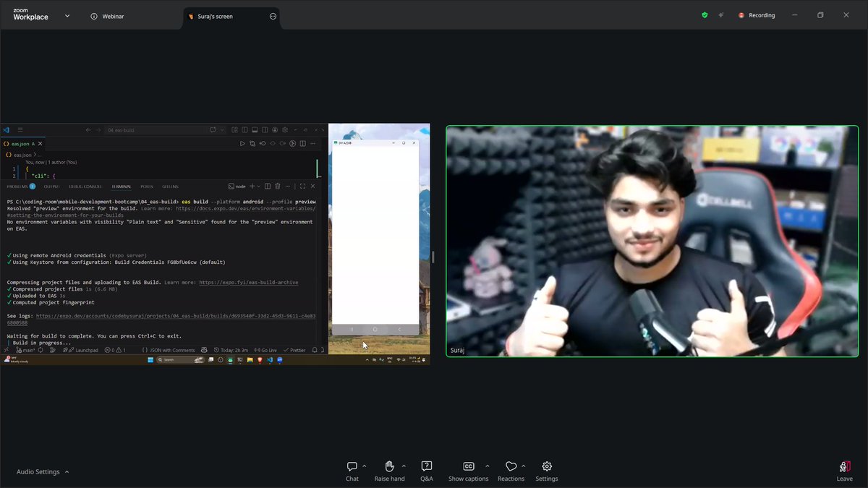
Task: Switch to the DEBUG CONSOLE tab
Action: coord(85,186)
